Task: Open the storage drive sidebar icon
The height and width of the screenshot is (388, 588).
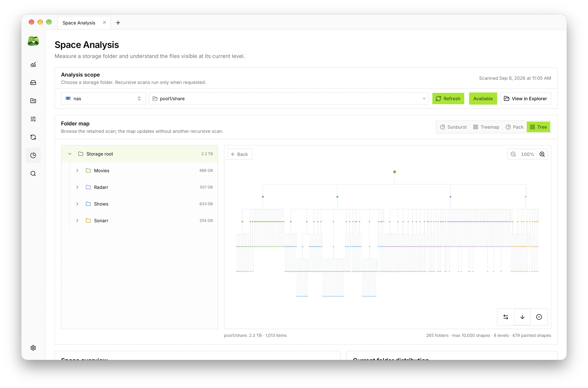Action: coord(33,83)
